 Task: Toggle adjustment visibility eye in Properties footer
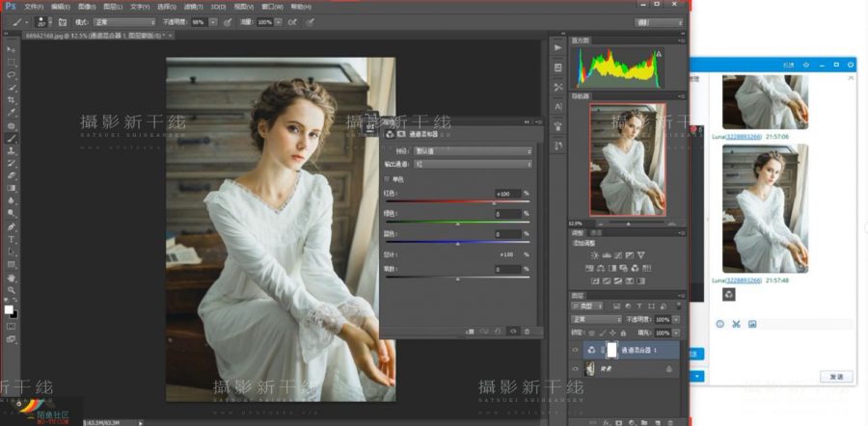pyautogui.click(x=513, y=332)
